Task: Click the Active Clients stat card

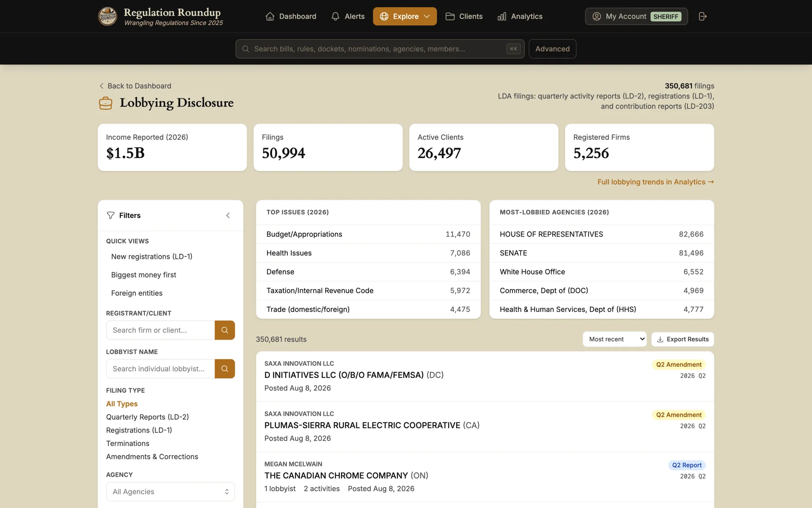Action: coord(484,147)
